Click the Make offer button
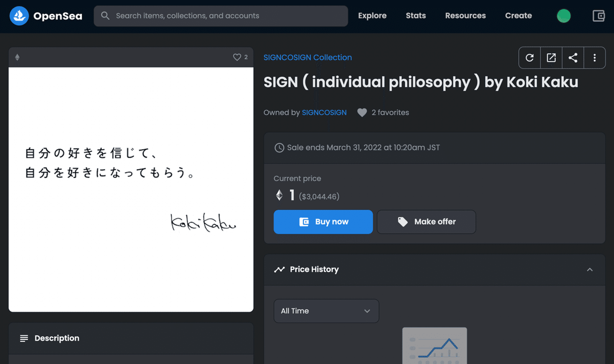The width and height of the screenshot is (614, 364). coord(426,222)
